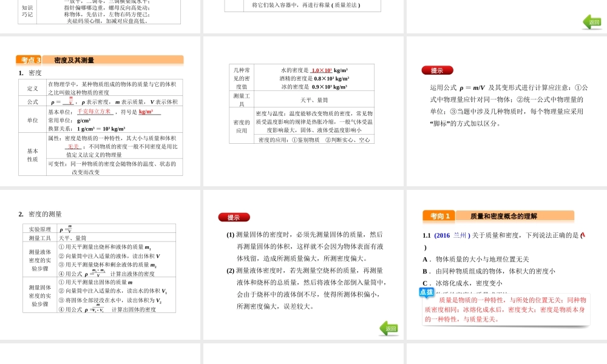Click the 可变性 description row
Screen dimensions: 607x364
[115, 168]
